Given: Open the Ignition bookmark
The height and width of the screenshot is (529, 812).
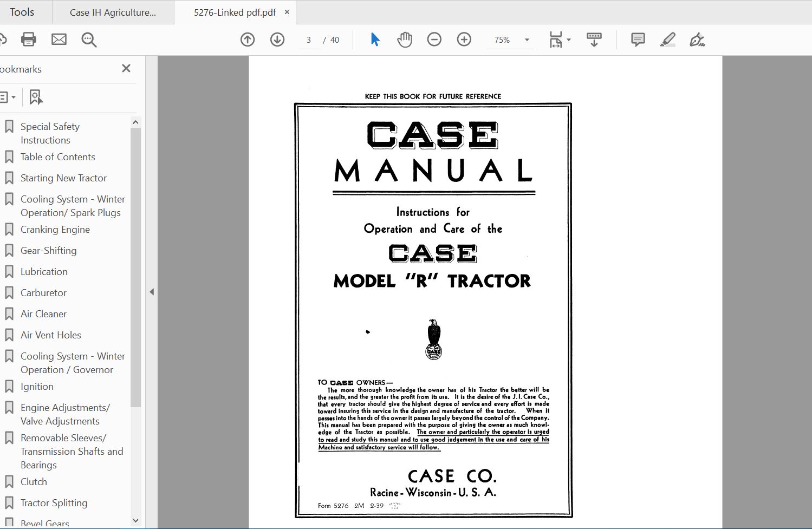Looking at the screenshot, I should (x=37, y=387).
